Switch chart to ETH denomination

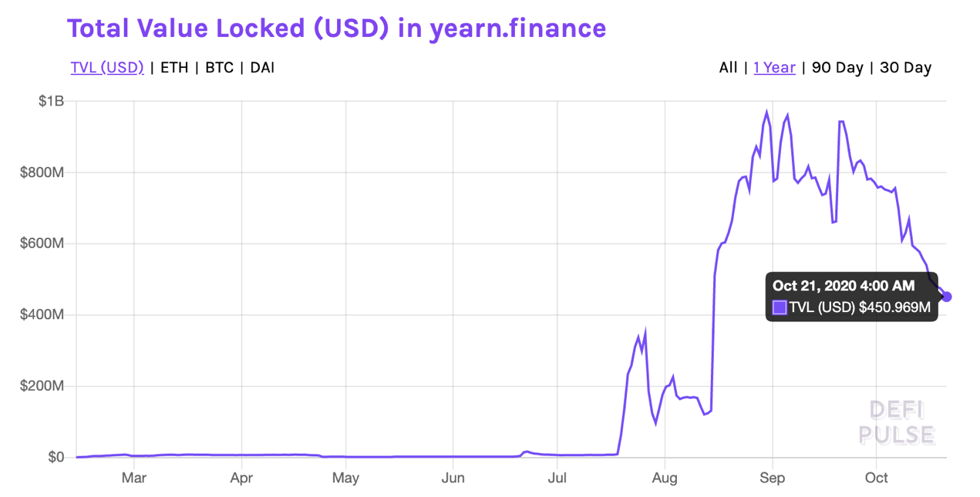point(174,68)
